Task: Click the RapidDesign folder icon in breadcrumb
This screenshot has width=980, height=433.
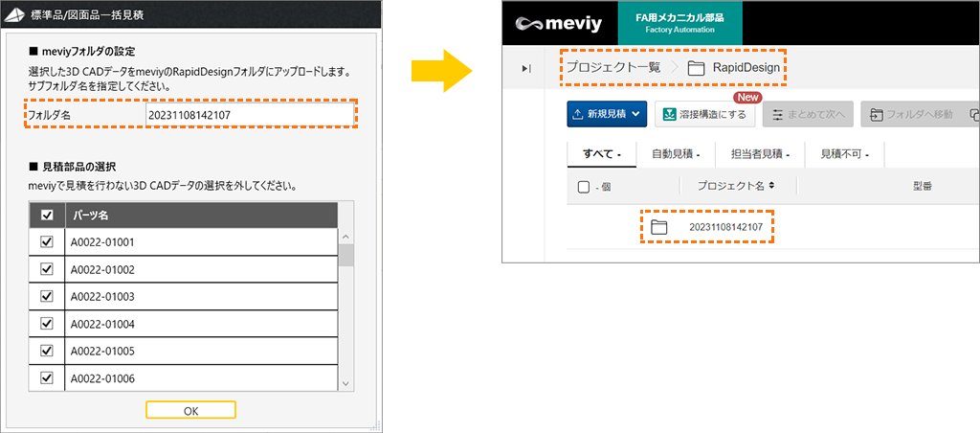Action: (696, 68)
